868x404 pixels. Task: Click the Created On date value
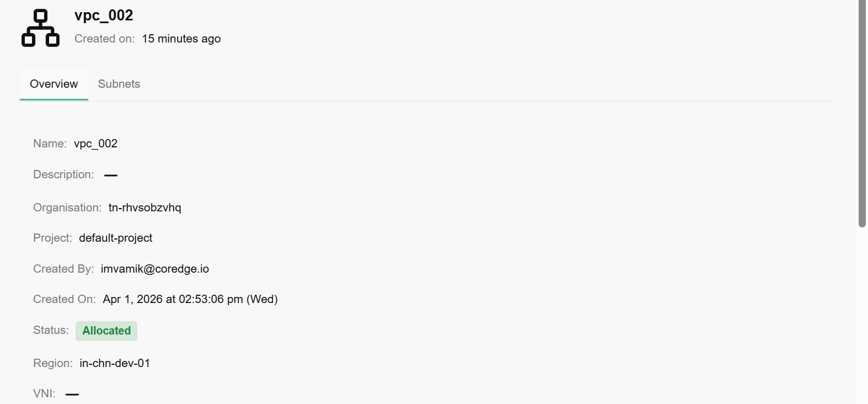[x=190, y=299]
